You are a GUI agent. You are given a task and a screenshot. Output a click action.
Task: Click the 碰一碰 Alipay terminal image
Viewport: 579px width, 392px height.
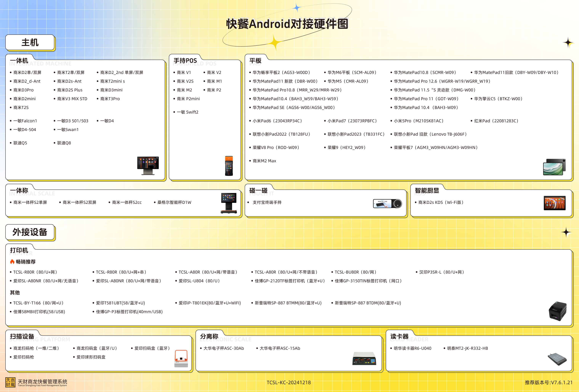(x=387, y=203)
